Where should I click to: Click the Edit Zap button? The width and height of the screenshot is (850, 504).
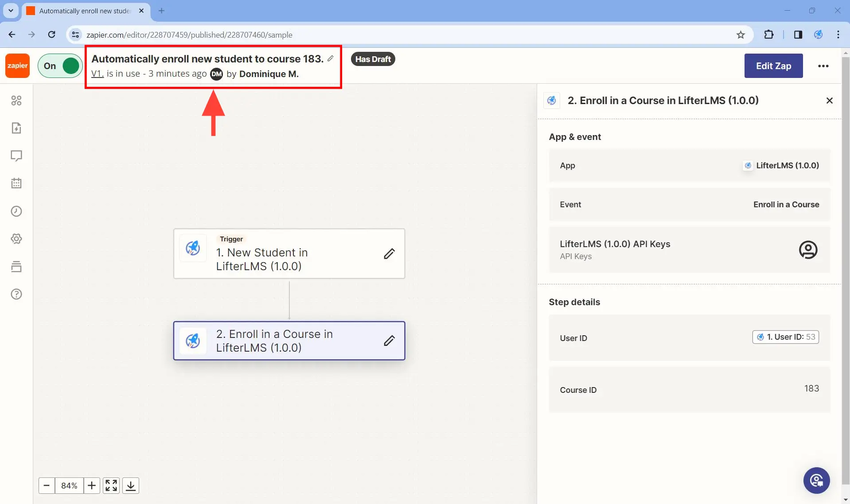pos(773,66)
